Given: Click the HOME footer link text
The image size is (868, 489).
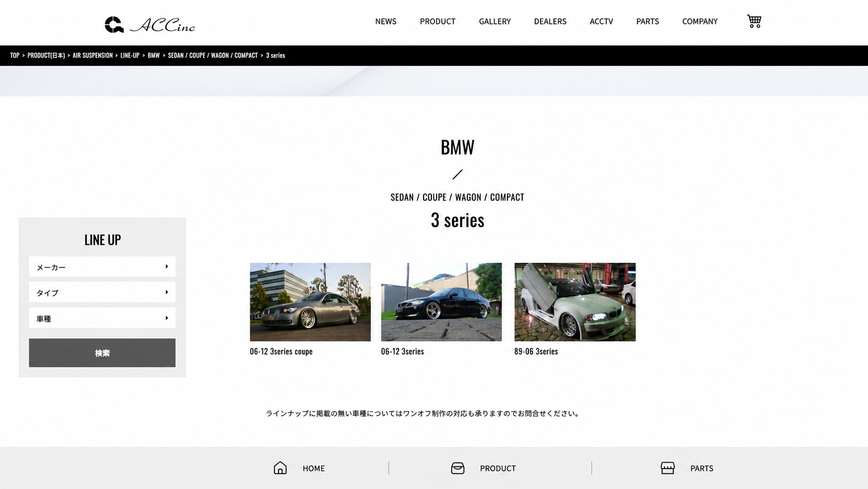Looking at the screenshot, I should (314, 468).
